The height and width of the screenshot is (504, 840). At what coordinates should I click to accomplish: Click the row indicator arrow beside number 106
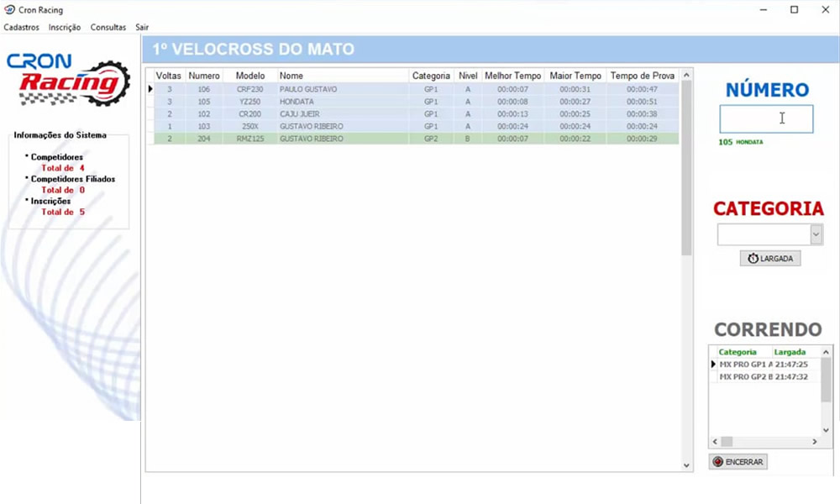(150, 89)
